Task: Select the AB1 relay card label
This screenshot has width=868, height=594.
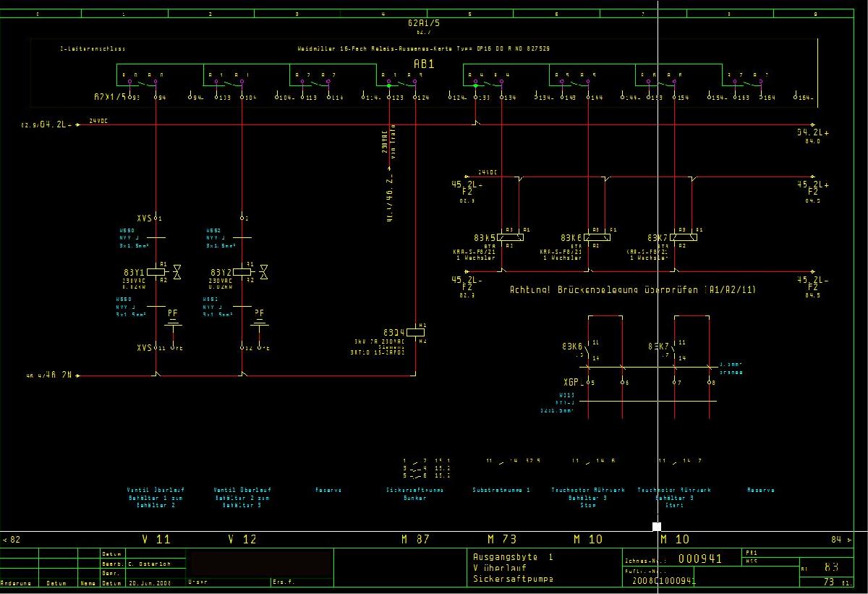Action: (x=424, y=64)
